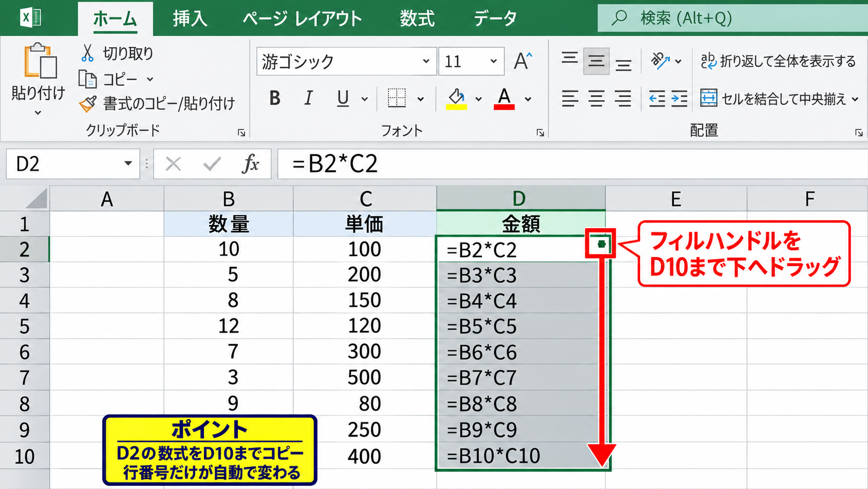The width and height of the screenshot is (868, 489).
Task: Select column D header
Action: pos(521,199)
